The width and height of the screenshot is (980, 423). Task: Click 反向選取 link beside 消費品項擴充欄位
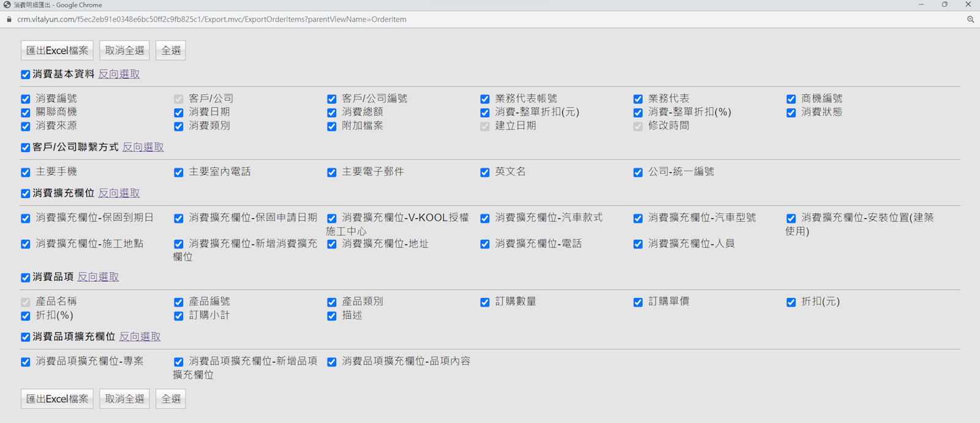(140, 337)
